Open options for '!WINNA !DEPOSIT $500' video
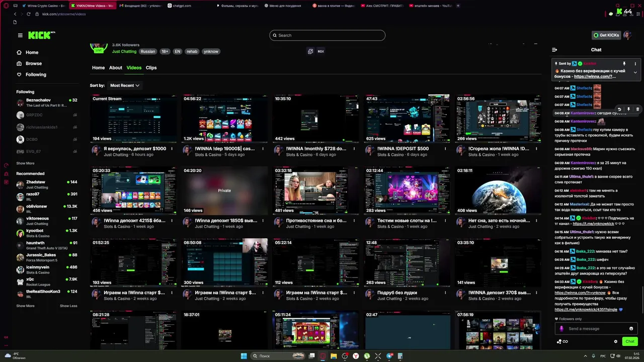 445,149
